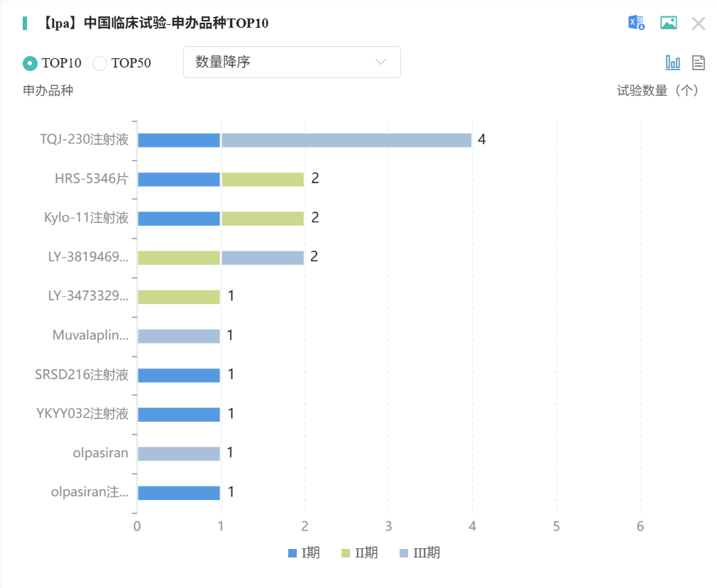Click the olpasiran III期 bar
Viewport: 717px width, 588px height.
pos(179,453)
